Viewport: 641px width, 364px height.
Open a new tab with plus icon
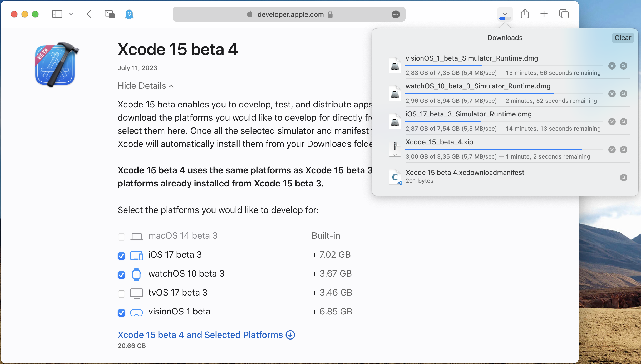coord(544,14)
